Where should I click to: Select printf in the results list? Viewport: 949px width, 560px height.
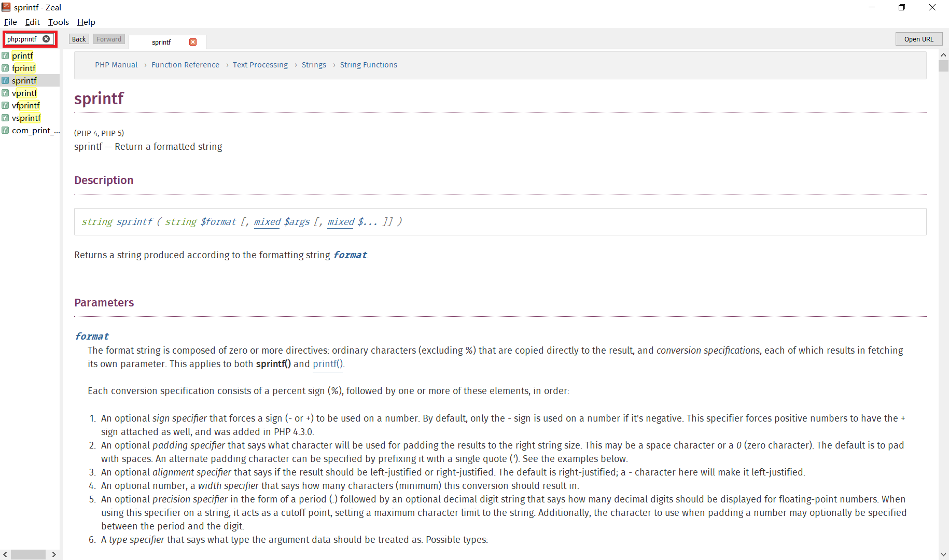pos(30,55)
